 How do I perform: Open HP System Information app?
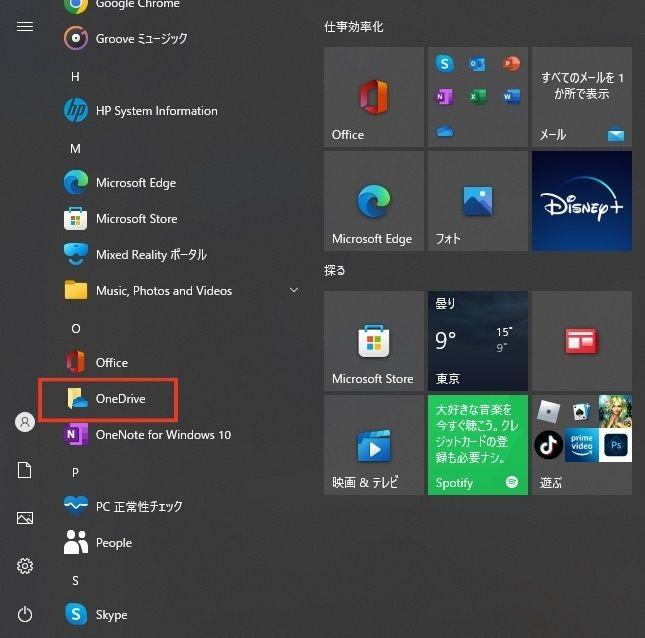pos(141,111)
